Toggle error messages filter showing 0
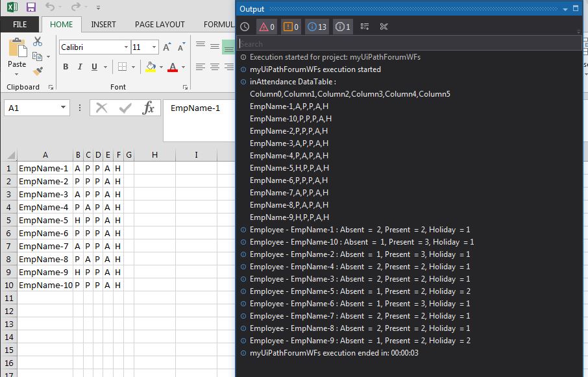The image size is (588, 377). click(267, 27)
